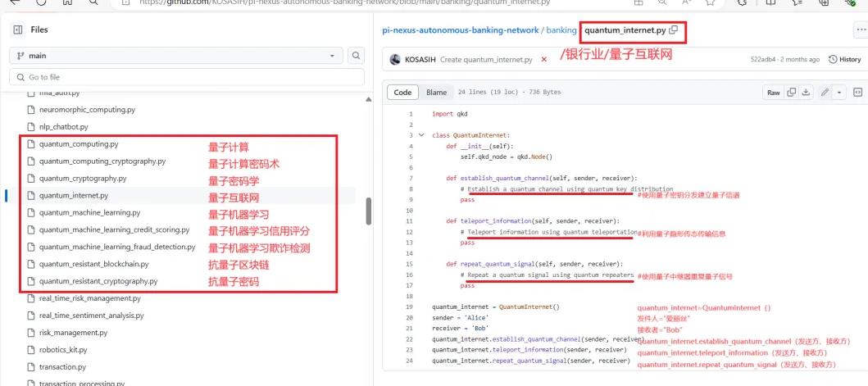The height and width of the screenshot is (386, 868).
Task: Open quantum_resistant_cryptography.py in file tree
Action: pos(98,281)
